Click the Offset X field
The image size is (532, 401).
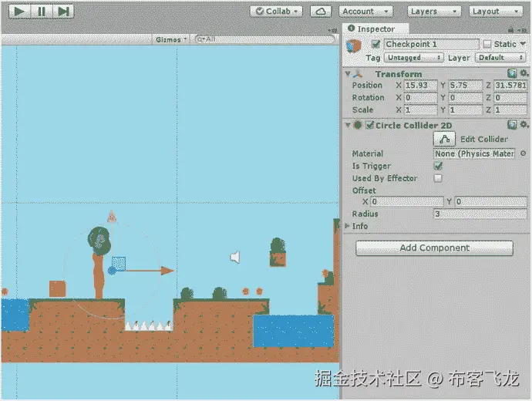[407, 201]
